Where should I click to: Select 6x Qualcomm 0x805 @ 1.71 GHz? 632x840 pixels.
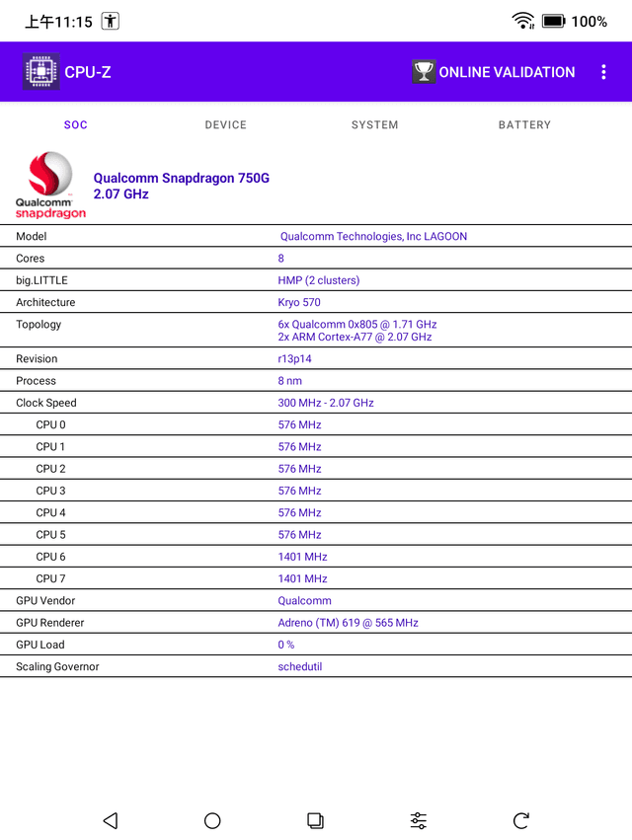click(x=357, y=324)
